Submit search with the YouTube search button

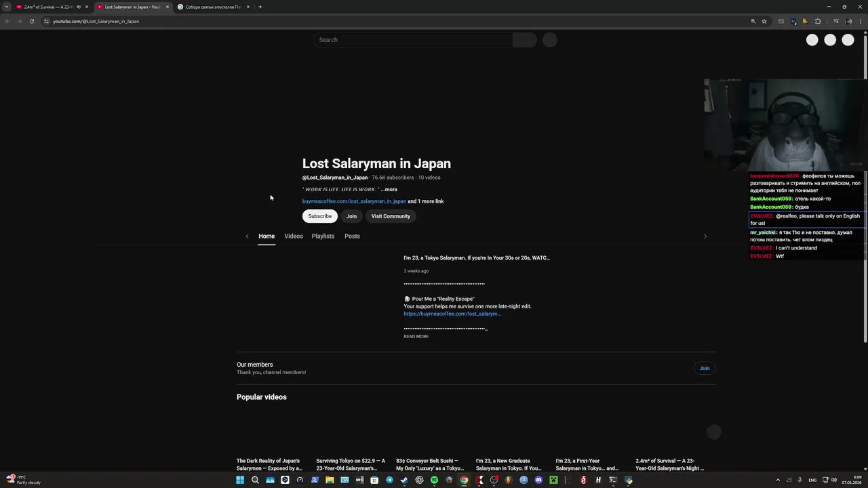pyautogui.click(x=524, y=40)
